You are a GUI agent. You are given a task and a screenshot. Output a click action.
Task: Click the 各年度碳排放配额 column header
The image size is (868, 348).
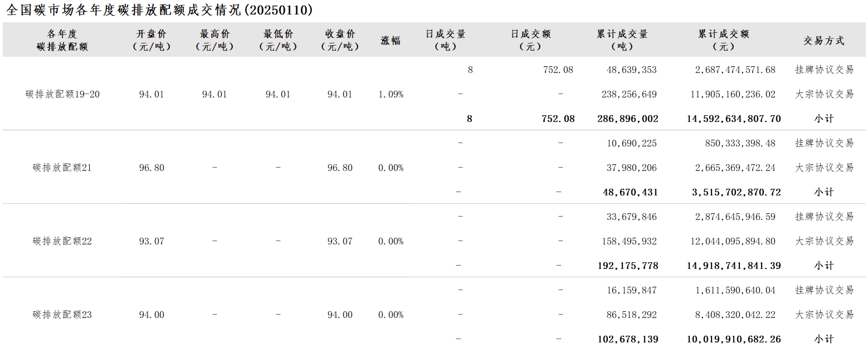(x=62, y=41)
